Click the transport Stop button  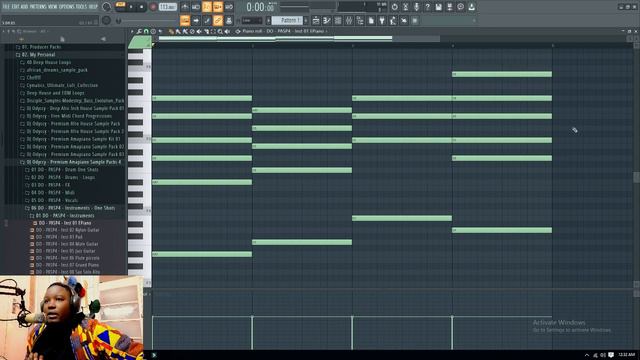(x=142, y=7)
